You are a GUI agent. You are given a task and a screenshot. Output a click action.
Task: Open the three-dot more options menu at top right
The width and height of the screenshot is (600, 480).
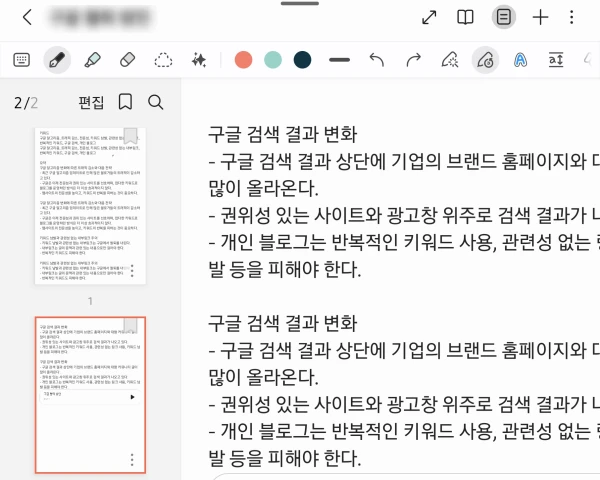coord(572,17)
